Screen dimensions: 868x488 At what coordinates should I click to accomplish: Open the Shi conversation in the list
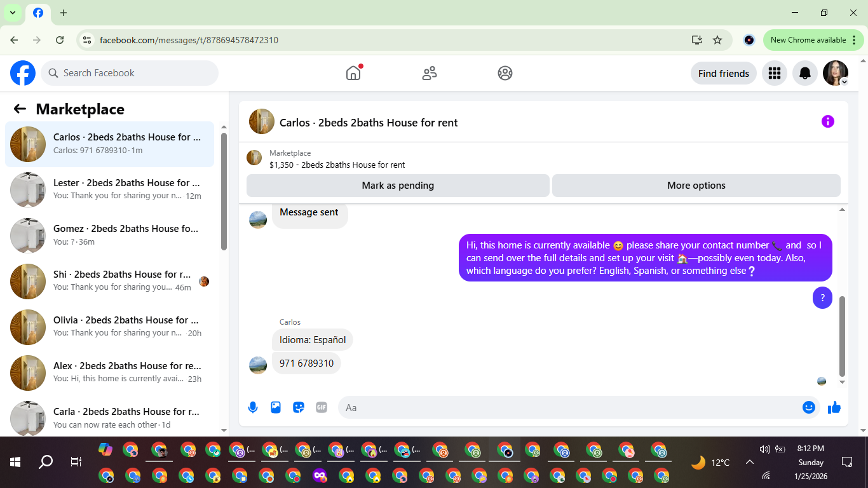[110, 281]
